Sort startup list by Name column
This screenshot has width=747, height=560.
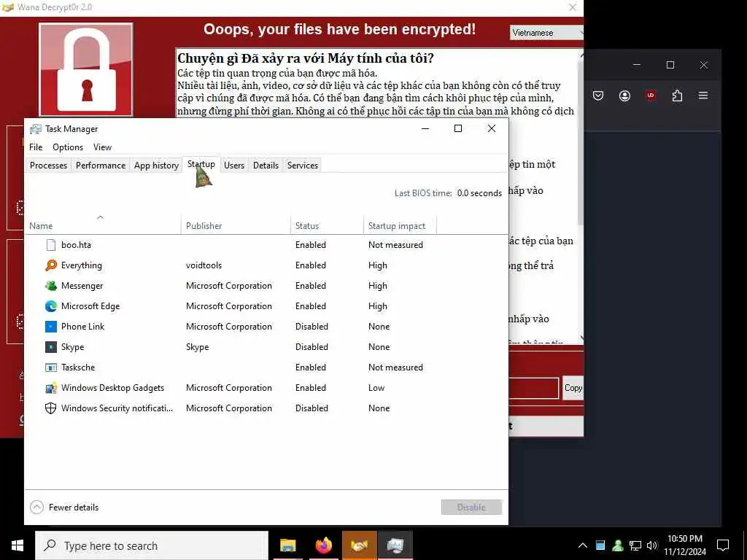102,226
